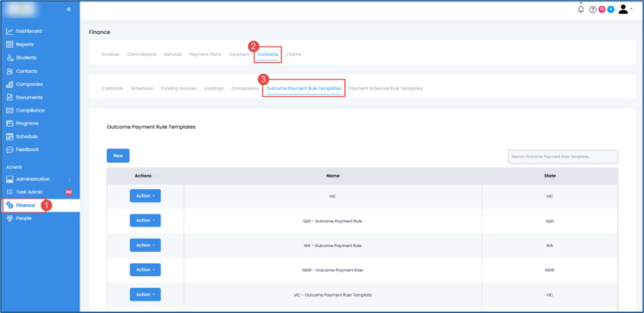
Task: Sort table by Actions column header
Action: coord(145,176)
